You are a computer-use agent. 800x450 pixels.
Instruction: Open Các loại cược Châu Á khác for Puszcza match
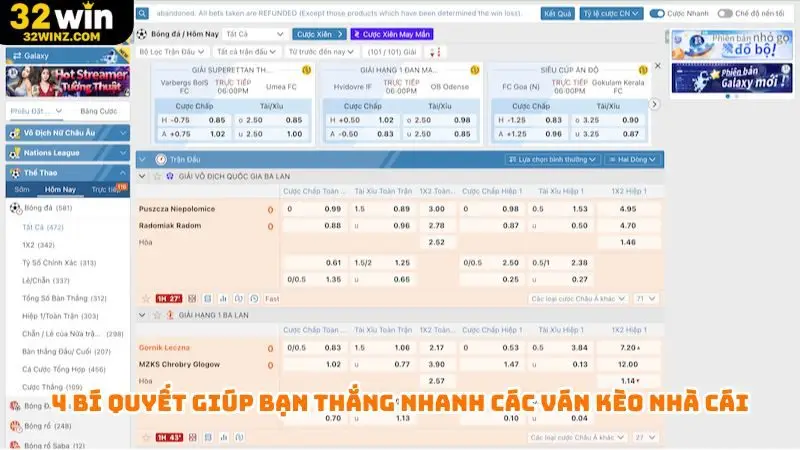click(578, 298)
